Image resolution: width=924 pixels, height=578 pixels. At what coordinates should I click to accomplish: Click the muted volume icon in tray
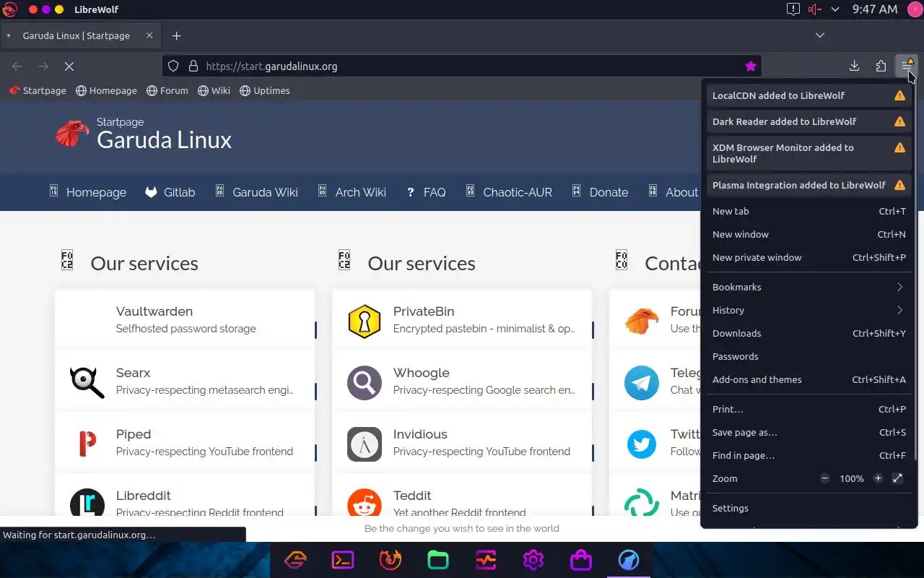click(x=815, y=9)
